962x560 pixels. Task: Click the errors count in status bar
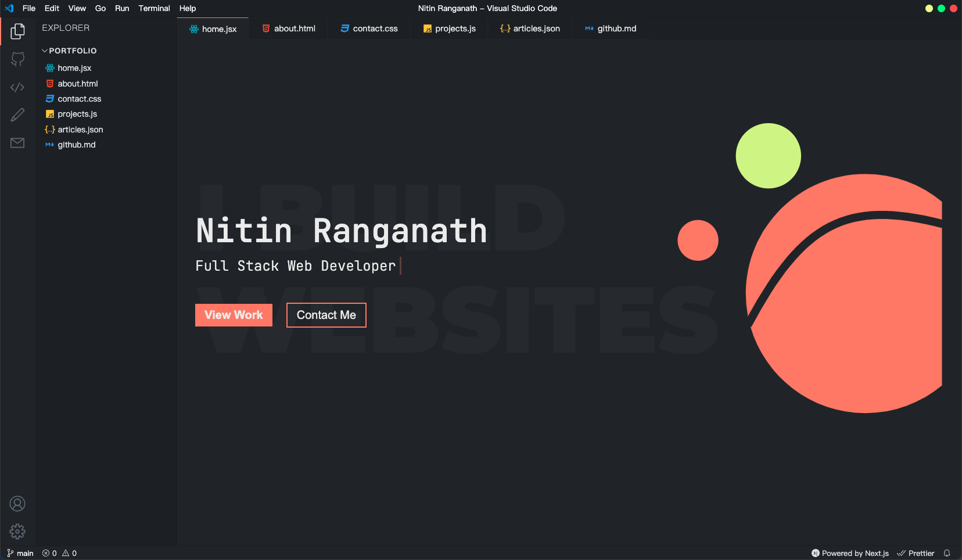click(x=49, y=553)
